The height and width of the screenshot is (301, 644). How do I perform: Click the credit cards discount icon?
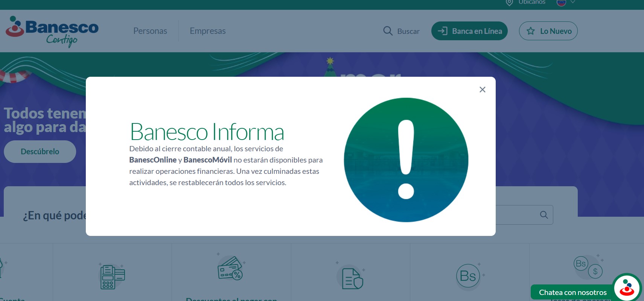pyautogui.click(x=231, y=268)
